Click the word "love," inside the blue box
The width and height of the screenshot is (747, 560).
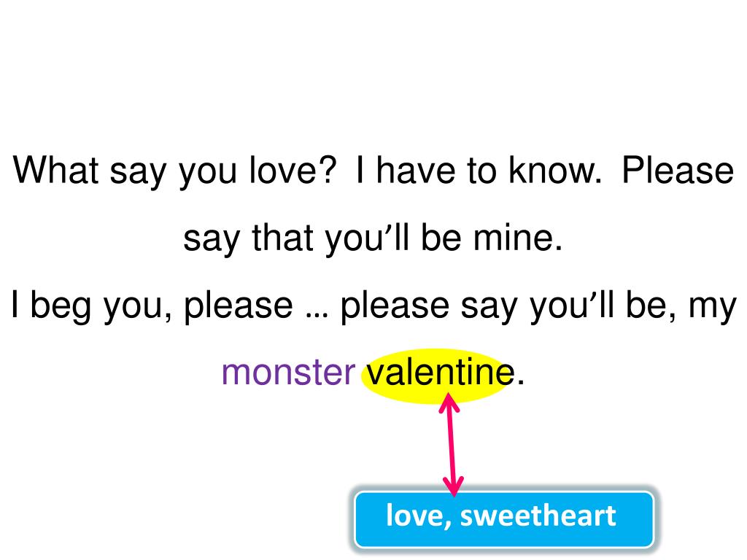point(418,516)
